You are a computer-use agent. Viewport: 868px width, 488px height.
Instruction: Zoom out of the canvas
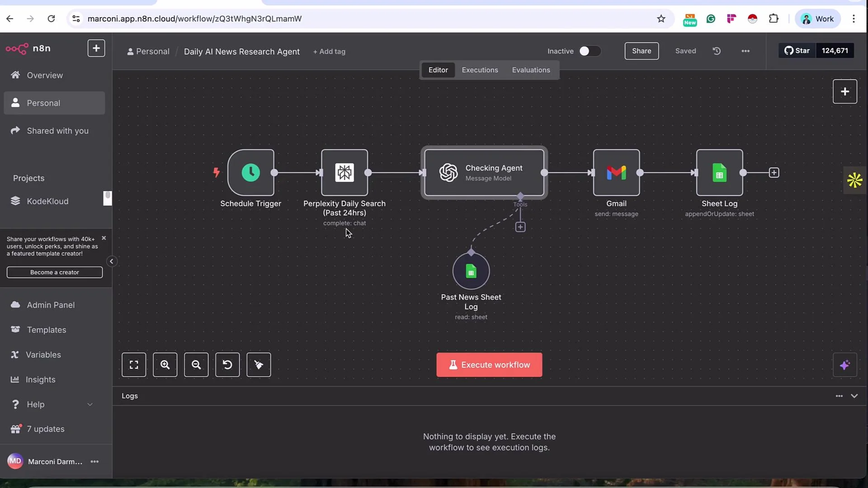pos(196,365)
